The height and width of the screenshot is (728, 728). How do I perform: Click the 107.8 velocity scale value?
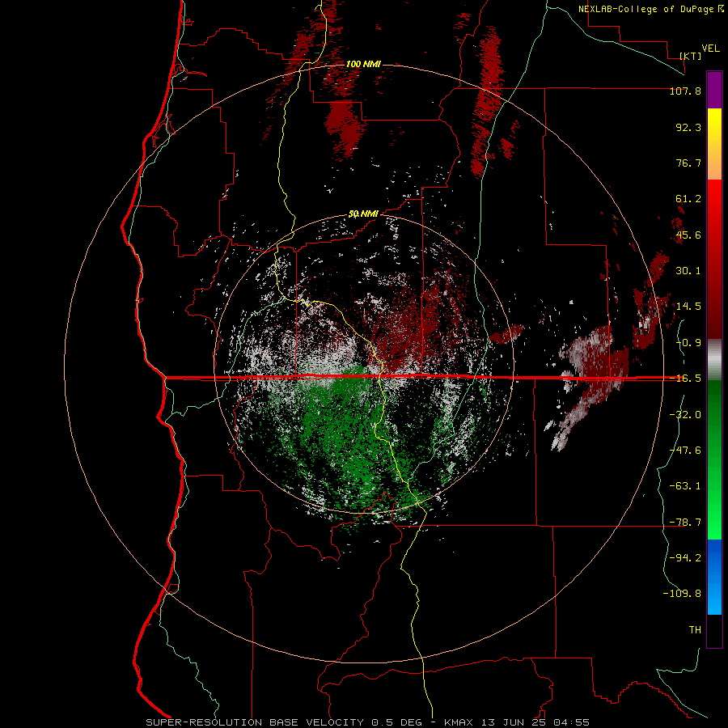point(685,91)
